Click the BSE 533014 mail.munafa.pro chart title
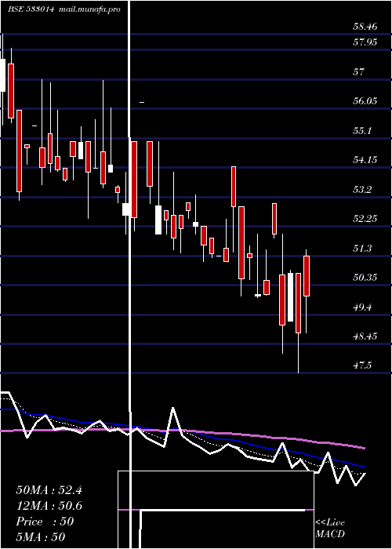The height and width of the screenshot is (549, 392). 64,9
